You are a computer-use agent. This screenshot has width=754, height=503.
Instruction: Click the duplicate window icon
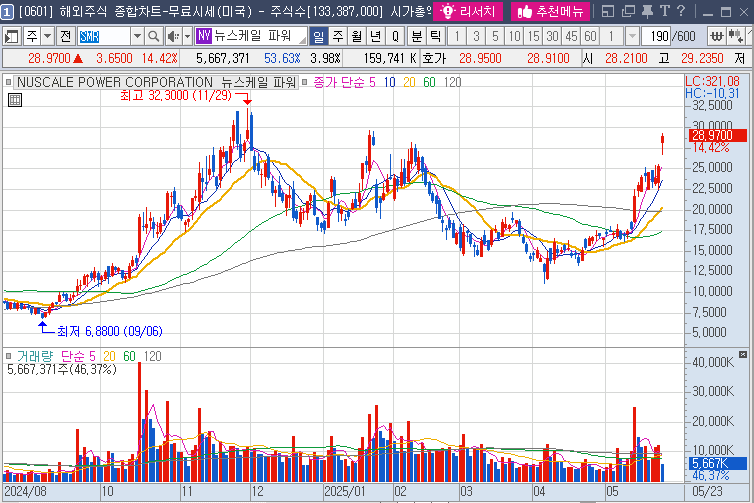628,11
